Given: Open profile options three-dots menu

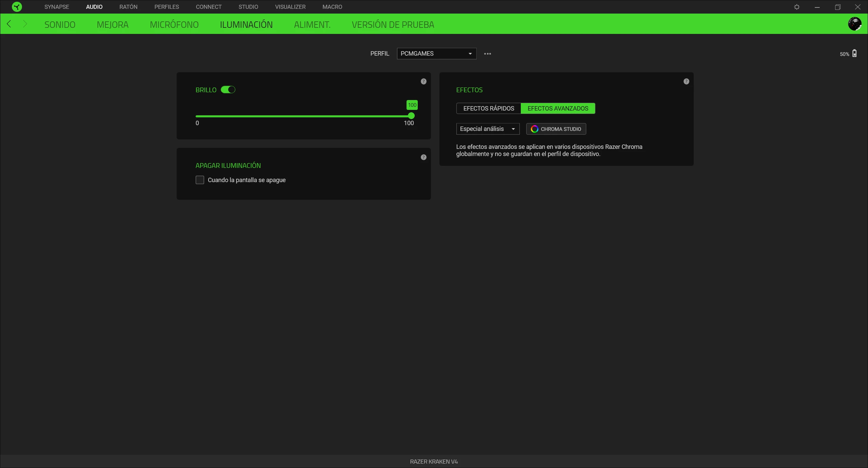Looking at the screenshot, I should [x=488, y=54].
